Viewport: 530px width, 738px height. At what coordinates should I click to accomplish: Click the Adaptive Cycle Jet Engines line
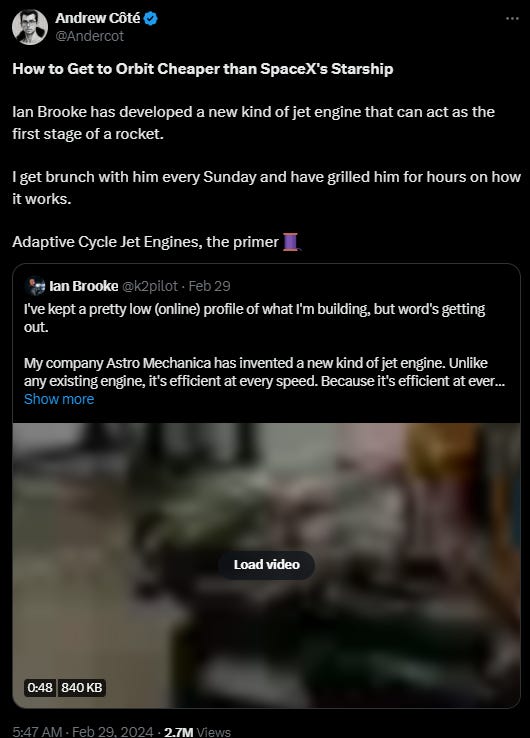point(145,242)
